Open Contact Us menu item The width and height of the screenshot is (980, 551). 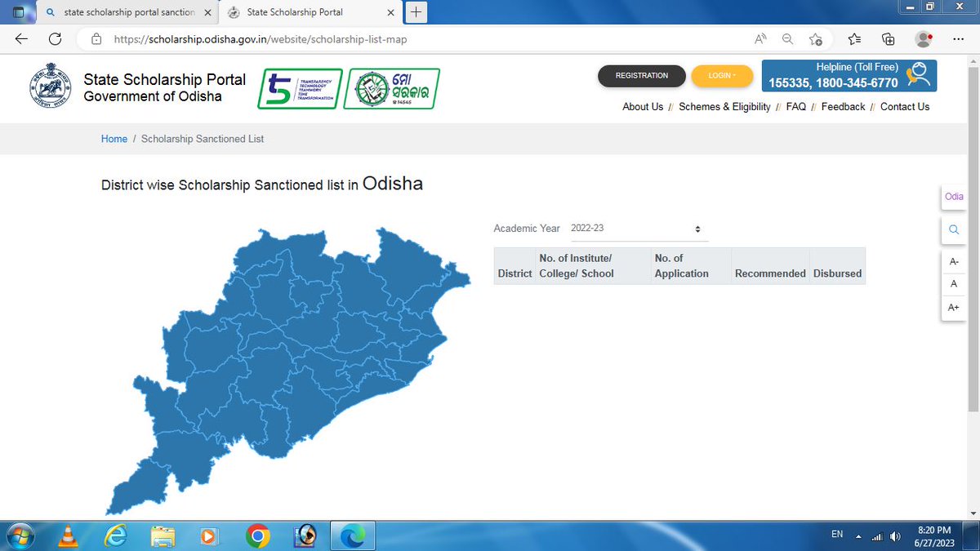pos(905,107)
